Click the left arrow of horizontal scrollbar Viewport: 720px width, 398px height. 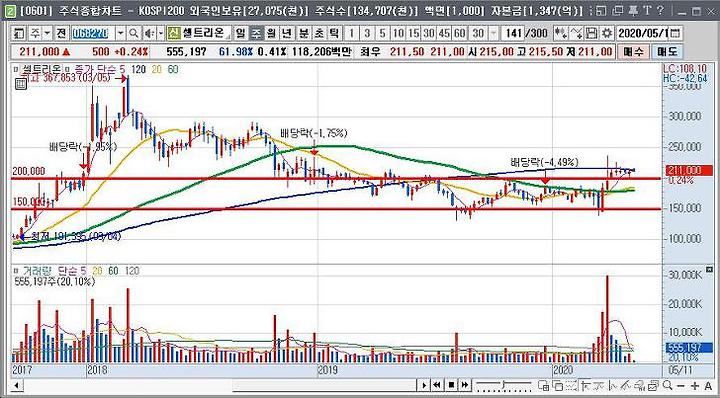tap(17, 385)
